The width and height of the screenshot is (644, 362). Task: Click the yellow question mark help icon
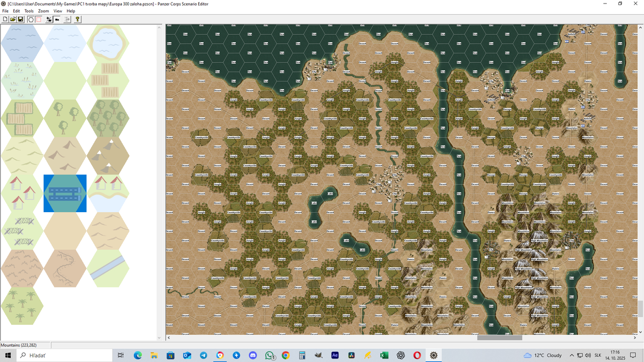pyautogui.click(x=77, y=19)
